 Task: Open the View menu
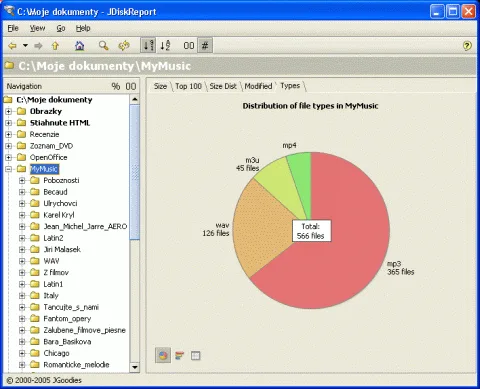click(37, 28)
